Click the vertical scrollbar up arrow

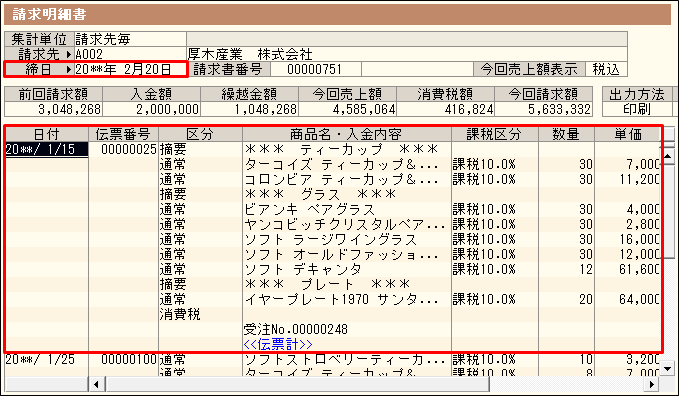pos(668,156)
